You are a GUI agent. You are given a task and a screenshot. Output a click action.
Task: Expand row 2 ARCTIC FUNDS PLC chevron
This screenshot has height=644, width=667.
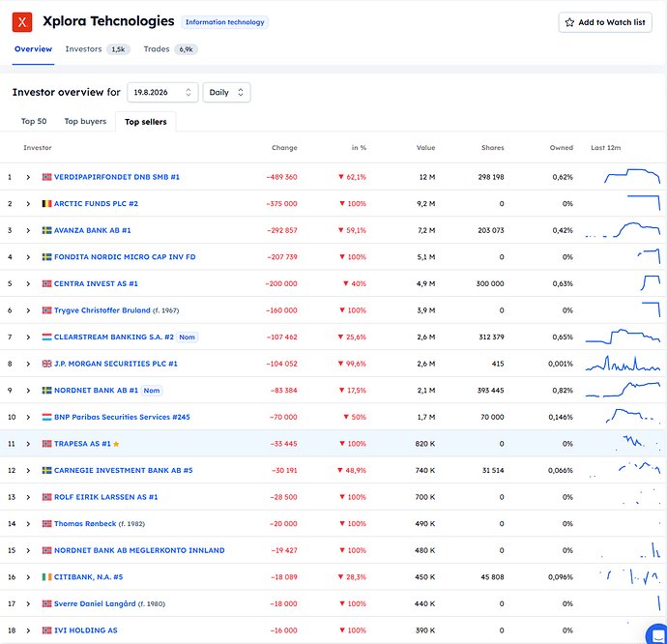[x=28, y=204]
